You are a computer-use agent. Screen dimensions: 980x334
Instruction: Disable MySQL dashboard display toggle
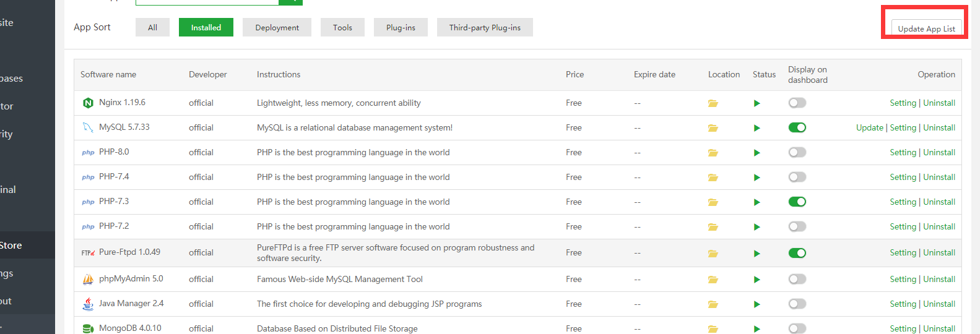click(x=797, y=127)
